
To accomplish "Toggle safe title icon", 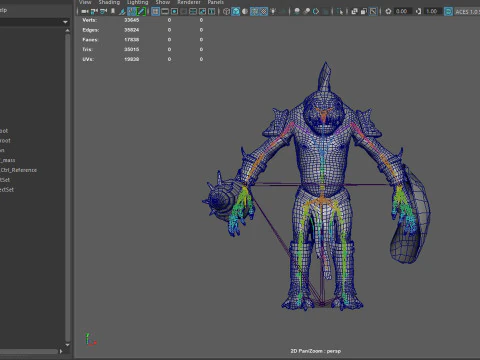I will point(212,11).
